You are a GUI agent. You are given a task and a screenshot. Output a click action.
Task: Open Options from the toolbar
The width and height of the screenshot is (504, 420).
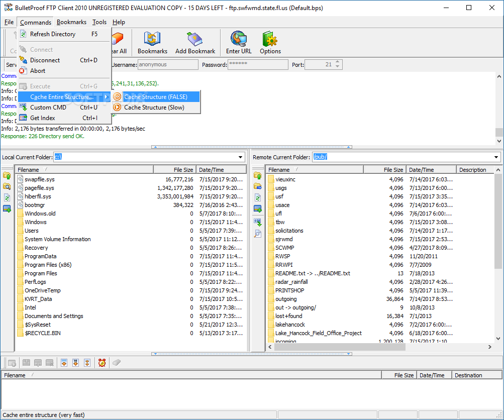(x=270, y=43)
